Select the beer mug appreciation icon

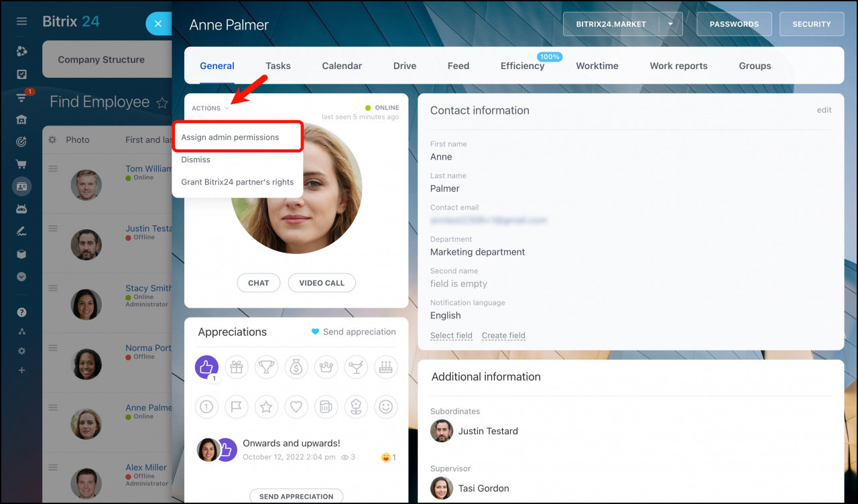coord(326,406)
